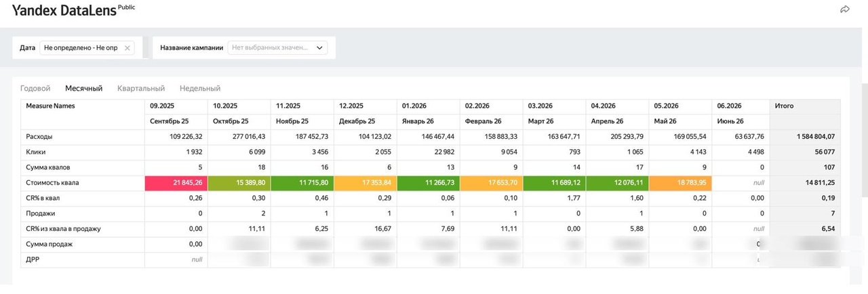Click the share arrow icon

[845, 9]
